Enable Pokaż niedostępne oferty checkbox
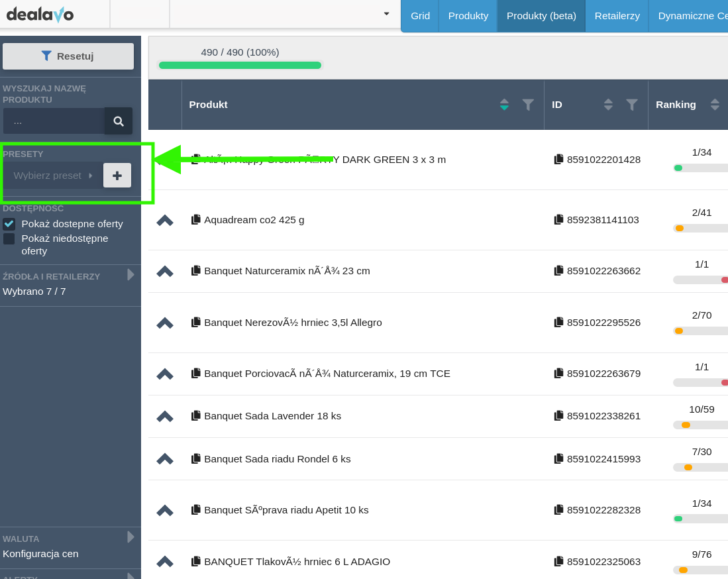 click(x=9, y=238)
